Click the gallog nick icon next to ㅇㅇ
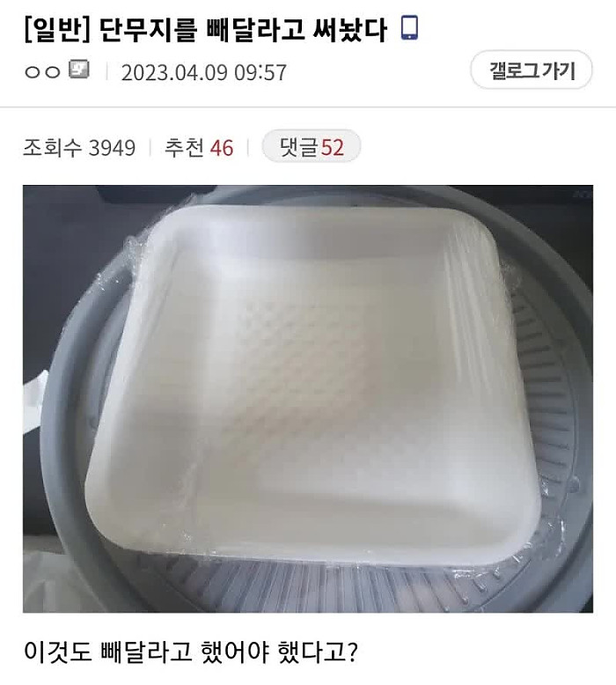 (79, 70)
